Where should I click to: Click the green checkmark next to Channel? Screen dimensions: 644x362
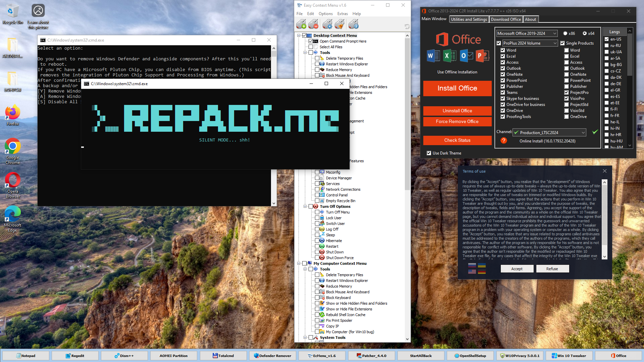[x=595, y=132]
